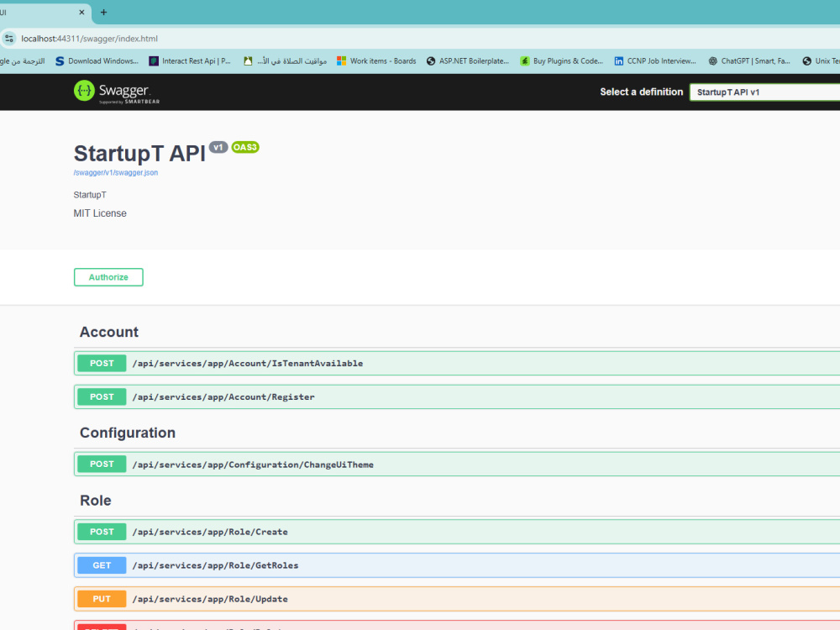This screenshot has height=630, width=840.
Task: Open the ASP.NET Boilerplate bookmark
Action: [x=468, y=61]
